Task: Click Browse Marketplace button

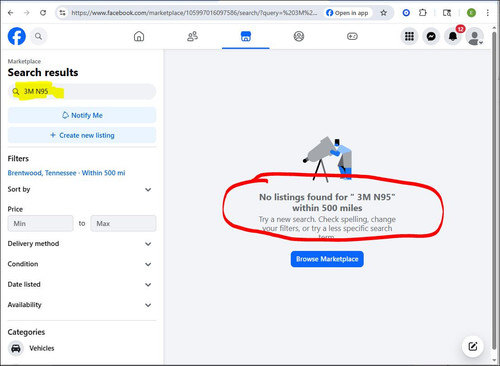Action: (327, 259)
